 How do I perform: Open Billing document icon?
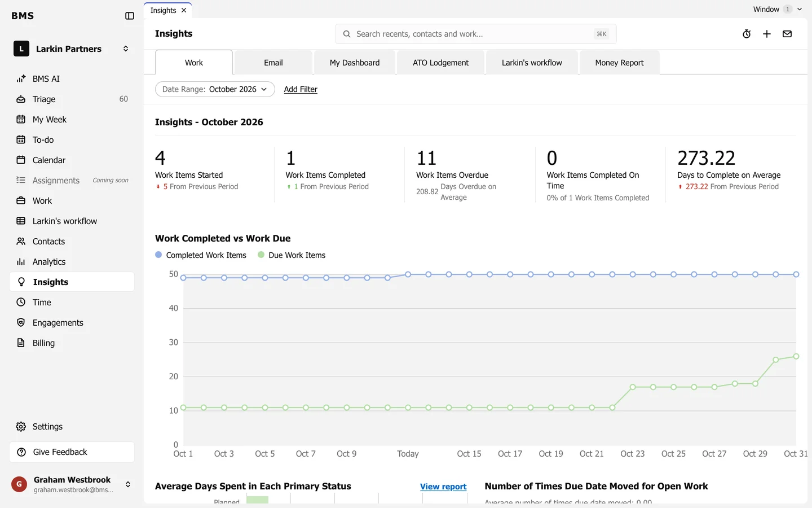(x=21, y=343)
